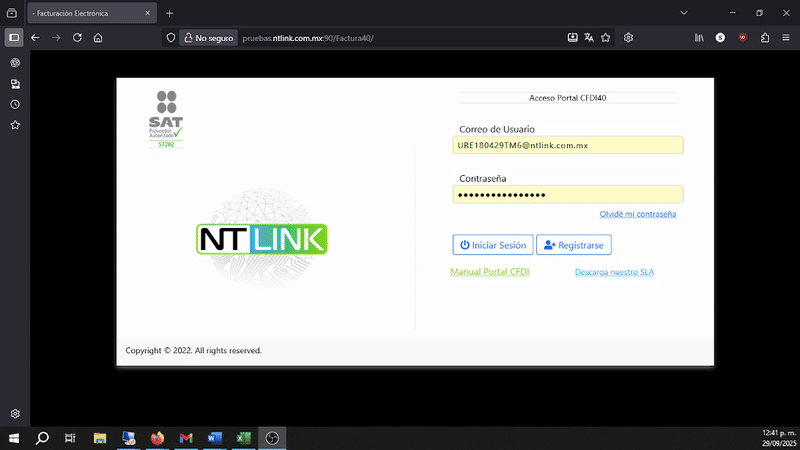Reload the current page
The width and height of the screenshot is (800, 450).
point(77,38)
